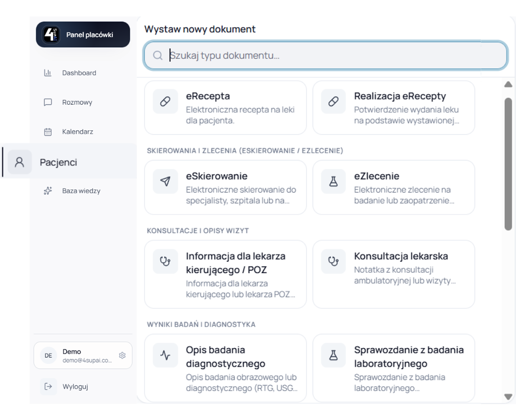Screen dimensions: 516x420
Task: Choose the eRecepta document card
Action: [x=226, y=108]
